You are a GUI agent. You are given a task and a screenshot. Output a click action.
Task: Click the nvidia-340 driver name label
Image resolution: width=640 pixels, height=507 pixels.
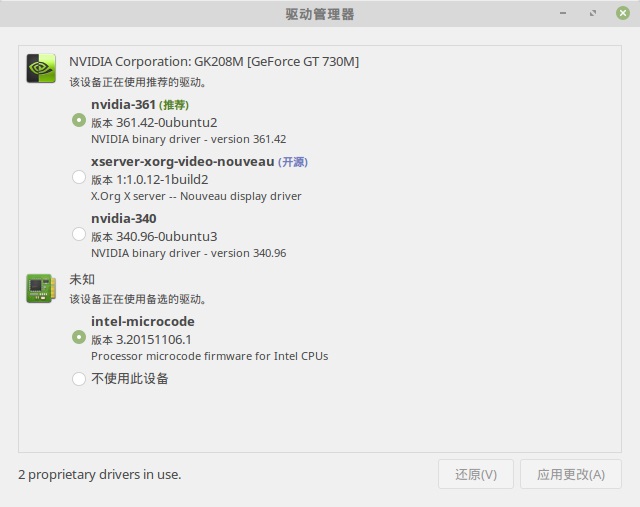point(124,219)
